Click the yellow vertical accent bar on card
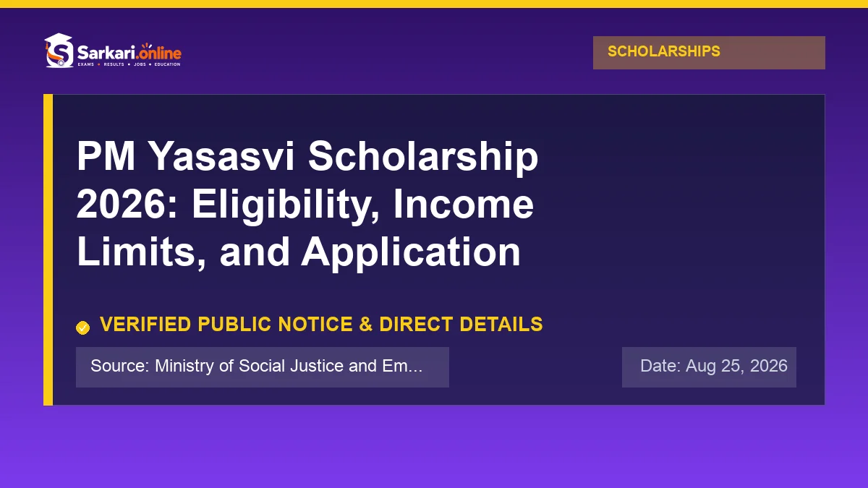Screen dimensions: 868x488 [48, 249]
